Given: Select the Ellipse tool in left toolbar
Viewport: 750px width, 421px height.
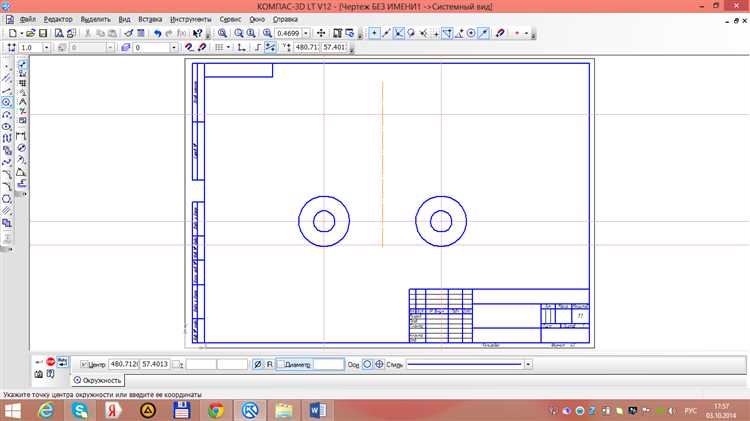Looking at the screenshot, I should coord(7,127).
